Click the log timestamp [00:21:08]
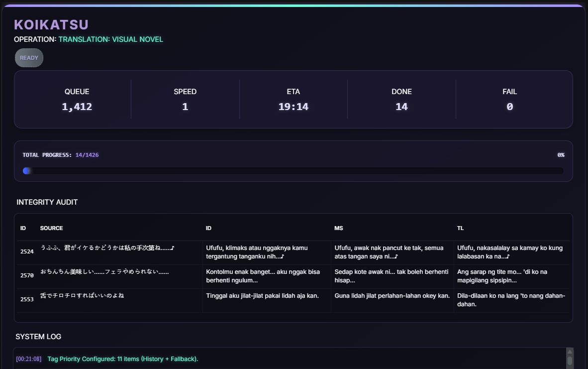This screenshot has width=588, height=369. 29,359
